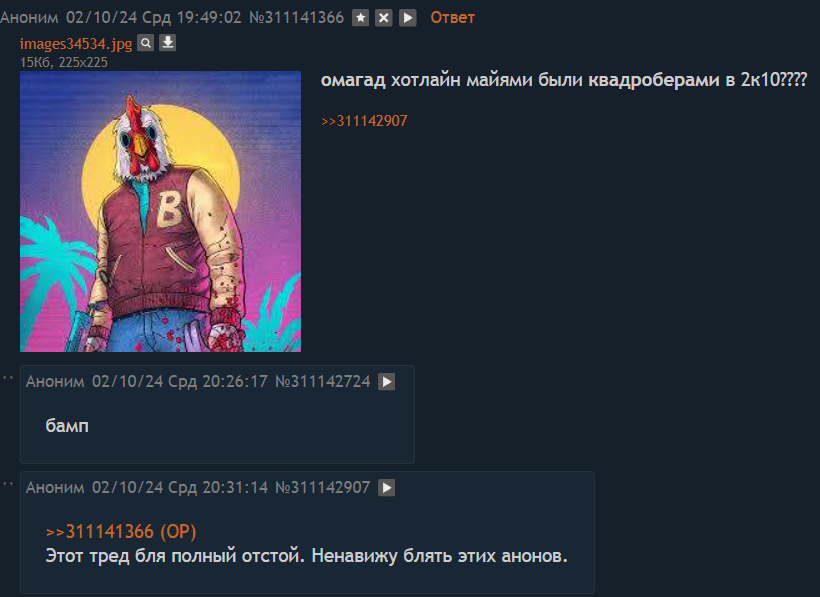820x597 pixels.
Task: Add OP post to favorites with star icon
Action: (x=360, y=18)
